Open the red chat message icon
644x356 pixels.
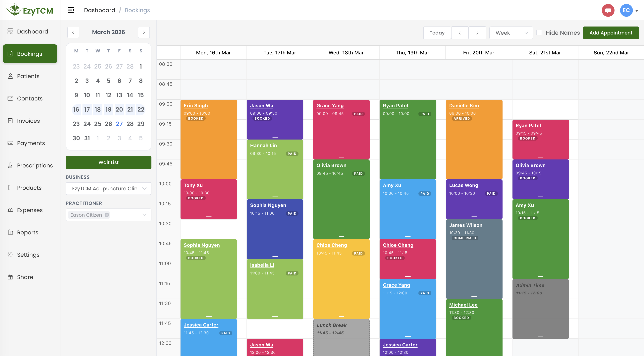click(608, 11)
